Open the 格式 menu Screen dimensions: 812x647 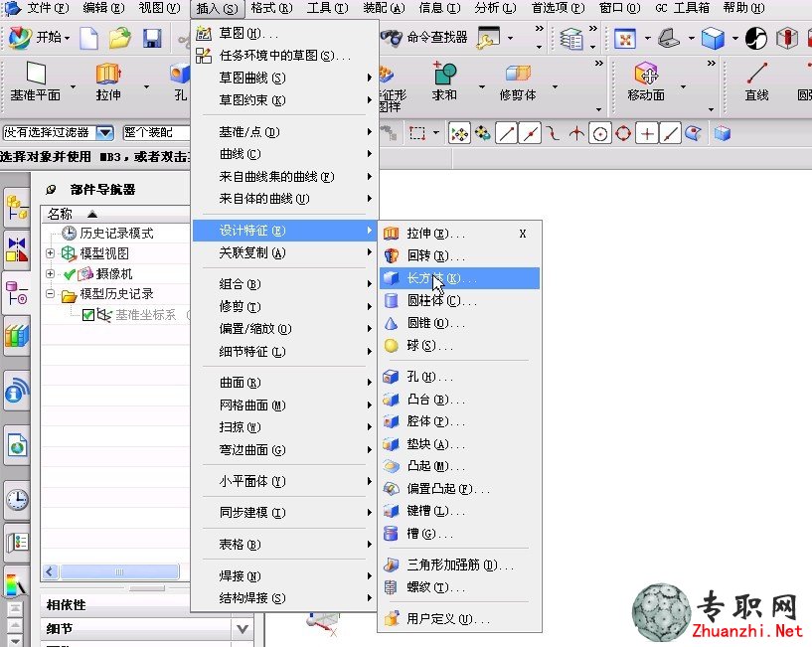271,8
